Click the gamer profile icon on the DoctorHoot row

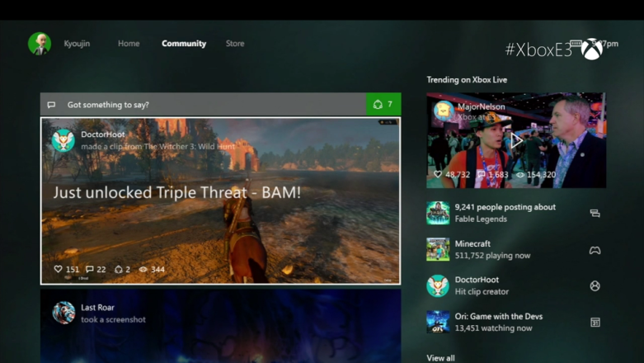(595, 286)
